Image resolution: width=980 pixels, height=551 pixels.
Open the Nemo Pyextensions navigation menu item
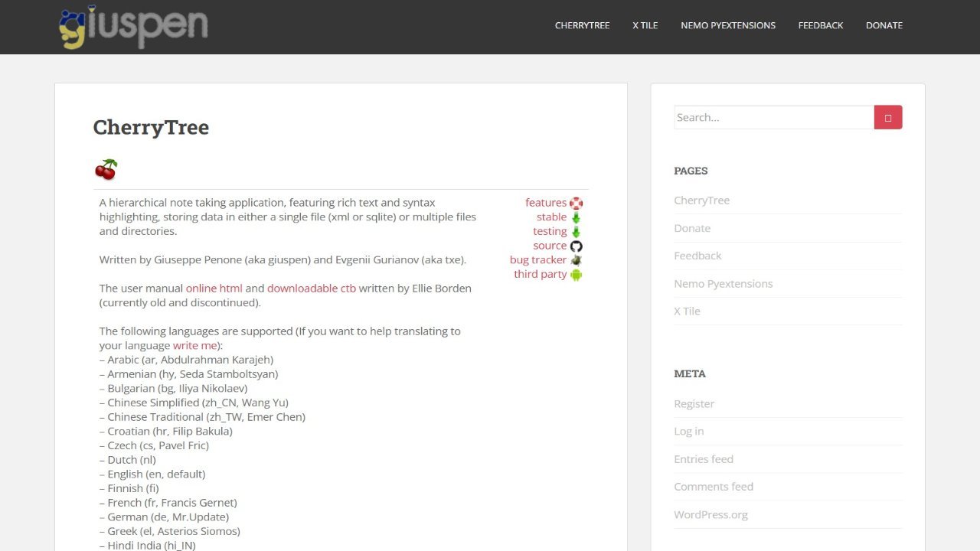(x=728, y=25)
